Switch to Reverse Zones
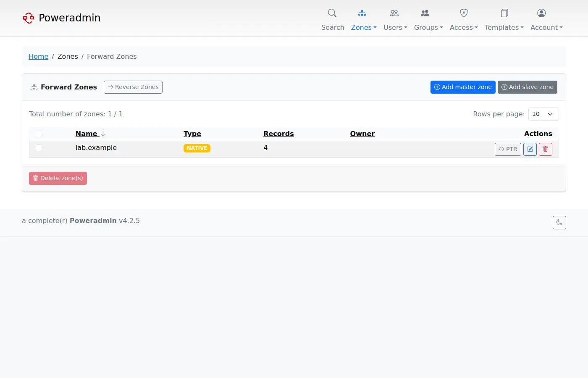588x378 pixels. pyautogui.click(x=133, y=87)
